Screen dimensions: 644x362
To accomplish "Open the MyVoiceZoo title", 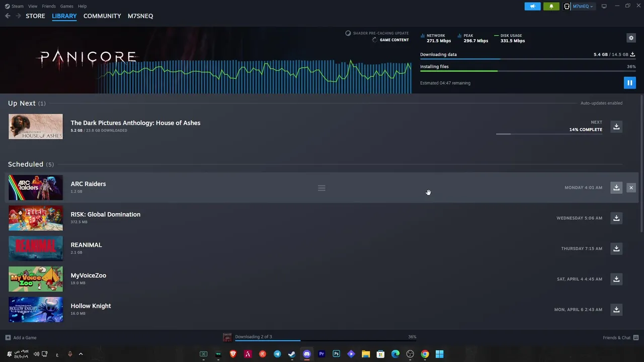I will click(88, 276).
